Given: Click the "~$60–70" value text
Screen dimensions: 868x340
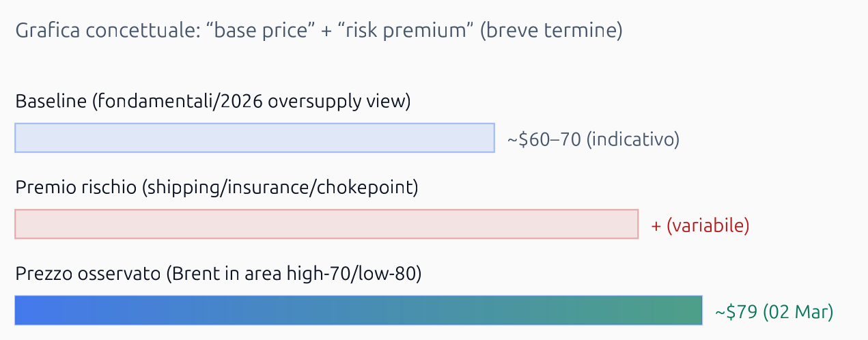Looking at the screenshot, I should (544, 139).
